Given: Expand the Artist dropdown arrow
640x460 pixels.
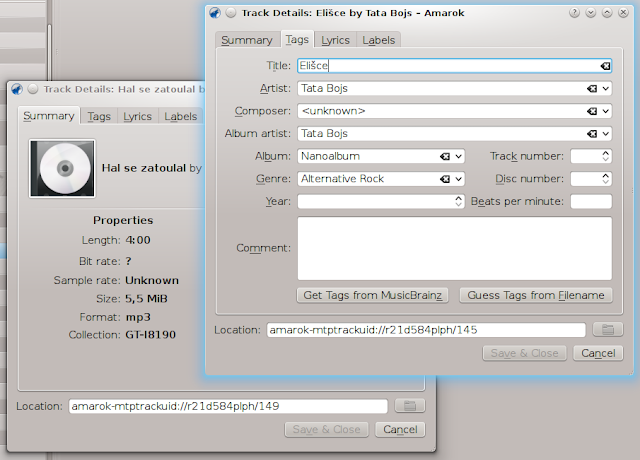Looking at the screenshot, I should pyautogui.click(x=606, y=89).
